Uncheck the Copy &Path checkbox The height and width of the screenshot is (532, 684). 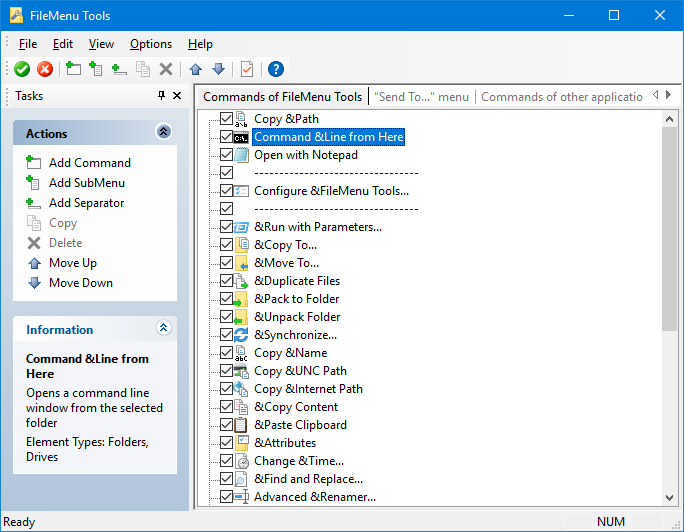tap(226, 119)
